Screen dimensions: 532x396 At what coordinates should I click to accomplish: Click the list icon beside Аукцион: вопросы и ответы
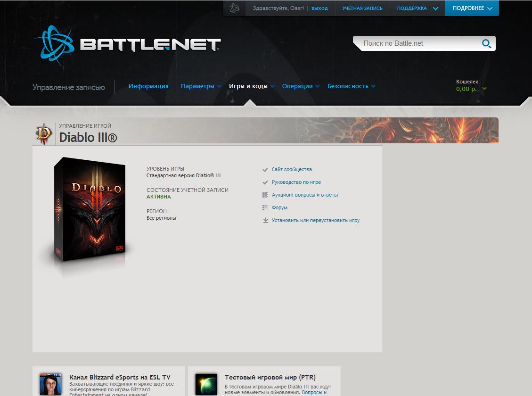point(265,195)
